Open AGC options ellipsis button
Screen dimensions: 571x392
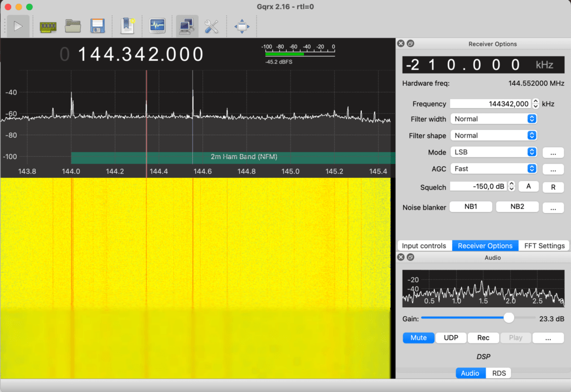553,169
